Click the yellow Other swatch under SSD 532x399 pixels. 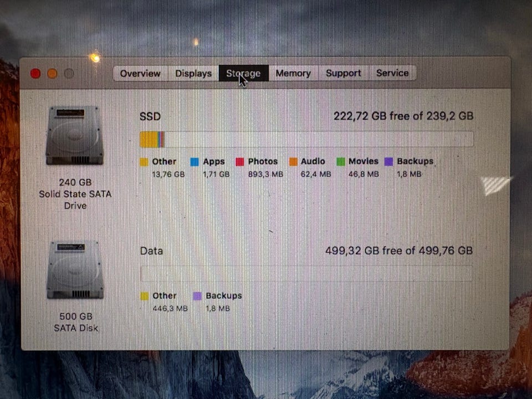coord(144,162)
